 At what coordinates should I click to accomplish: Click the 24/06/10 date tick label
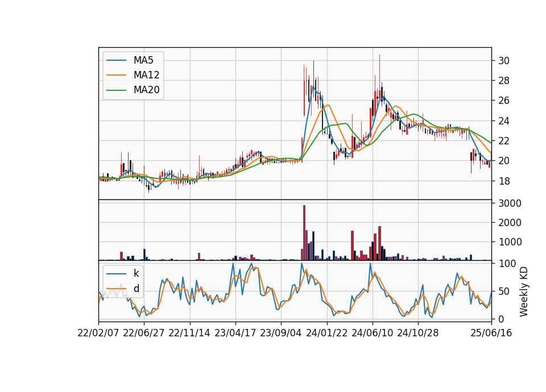coord(372,333)
